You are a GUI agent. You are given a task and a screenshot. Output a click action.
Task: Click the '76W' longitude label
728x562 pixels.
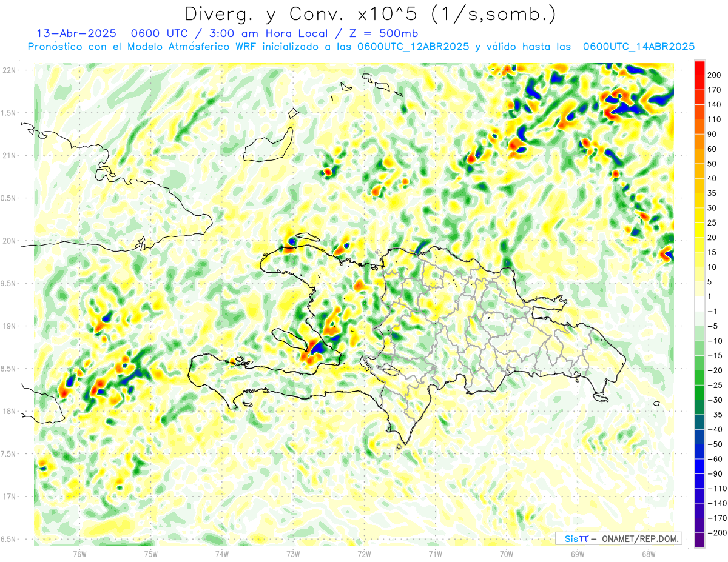(x=79, y=554)
